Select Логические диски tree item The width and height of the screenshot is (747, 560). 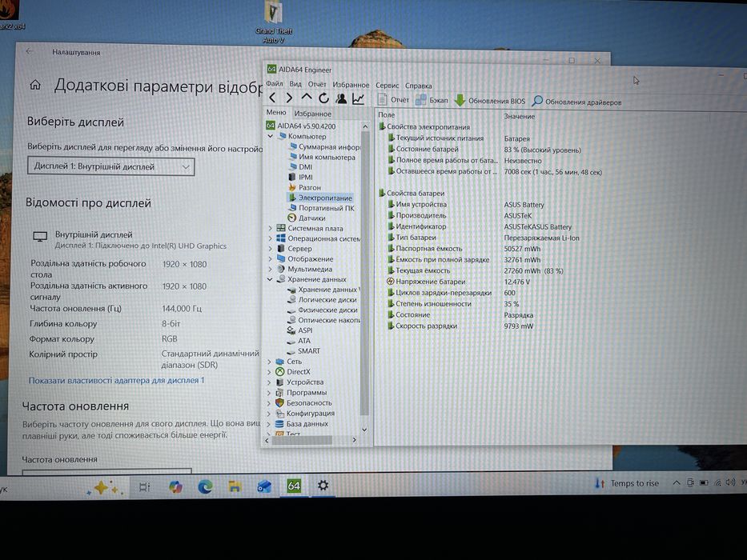point(322,299)
